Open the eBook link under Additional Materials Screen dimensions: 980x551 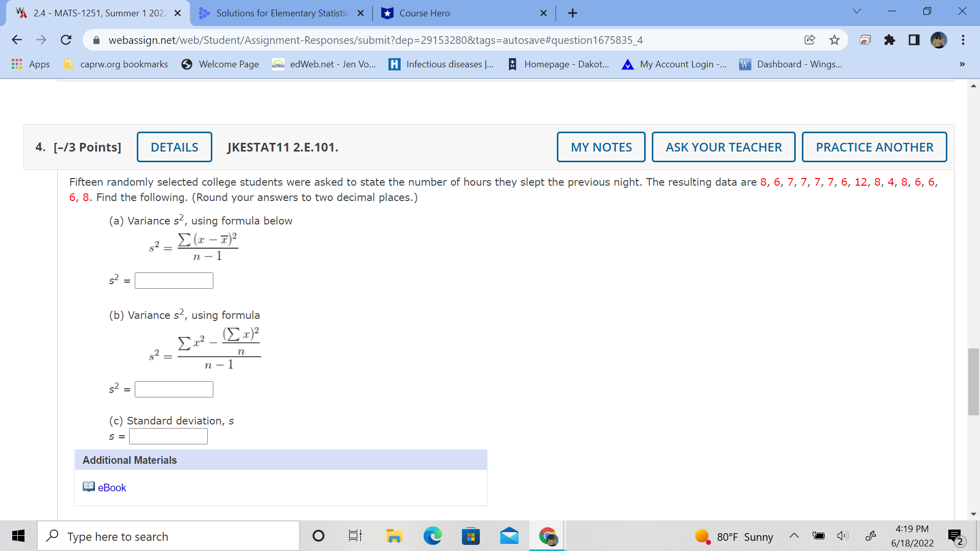pos(111,487)
